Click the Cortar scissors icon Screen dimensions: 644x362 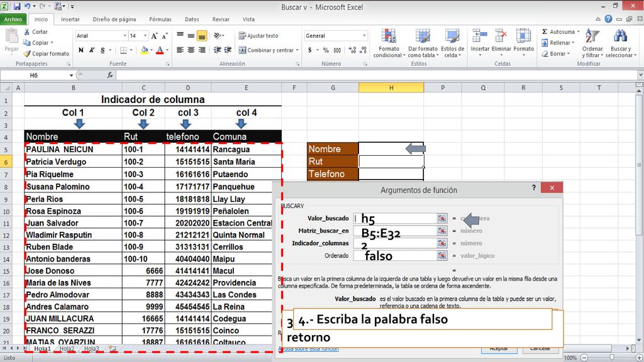(27, 31)
